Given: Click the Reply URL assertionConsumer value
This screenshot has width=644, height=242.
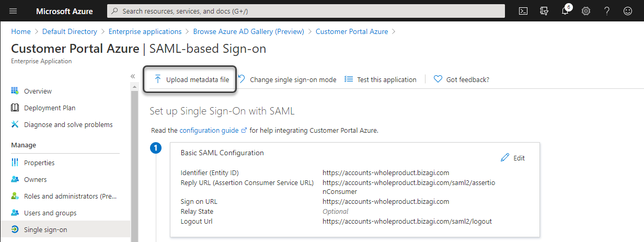Looking at the screenshot, I should pos(409,187).
